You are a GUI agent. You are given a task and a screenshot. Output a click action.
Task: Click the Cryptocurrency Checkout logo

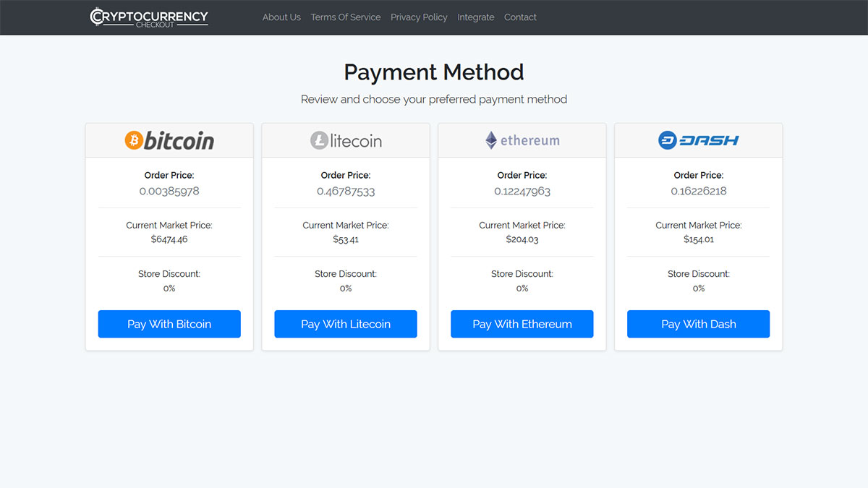(149, 17)
